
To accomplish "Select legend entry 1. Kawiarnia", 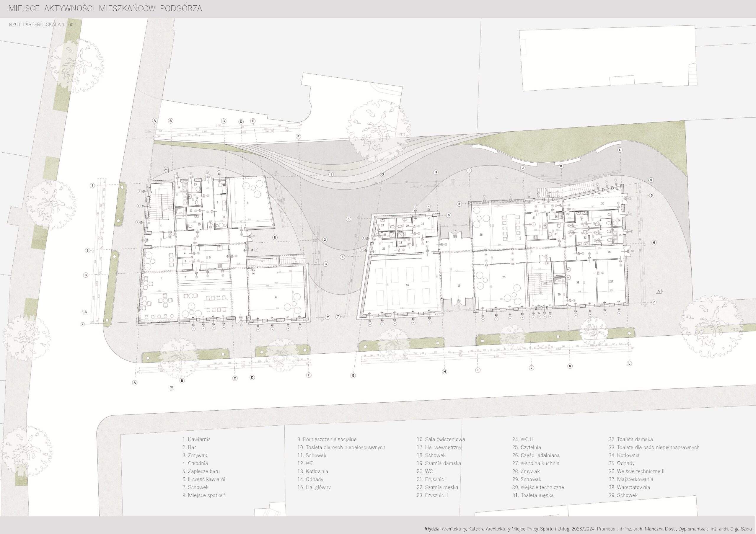I will pos(196,439).
